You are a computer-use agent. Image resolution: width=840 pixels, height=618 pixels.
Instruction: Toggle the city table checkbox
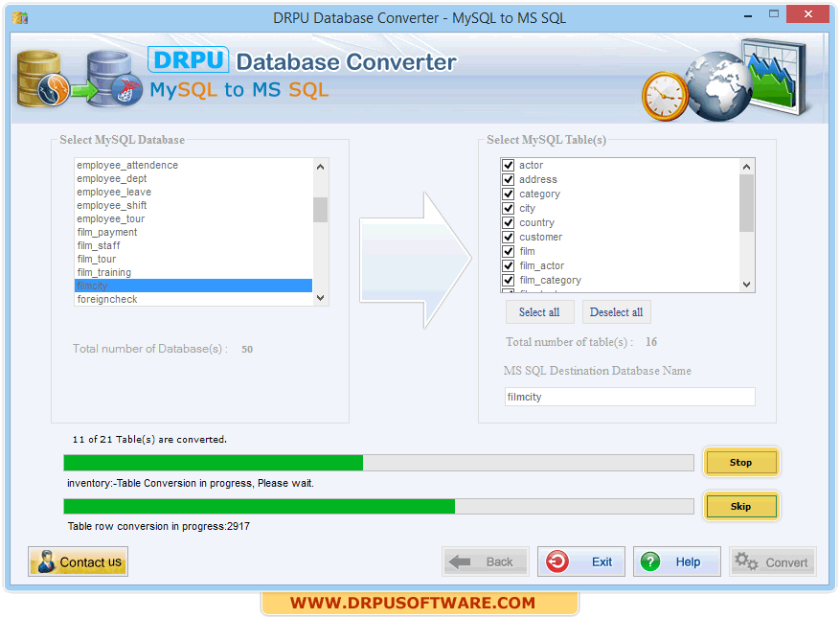tap(508, 209)
